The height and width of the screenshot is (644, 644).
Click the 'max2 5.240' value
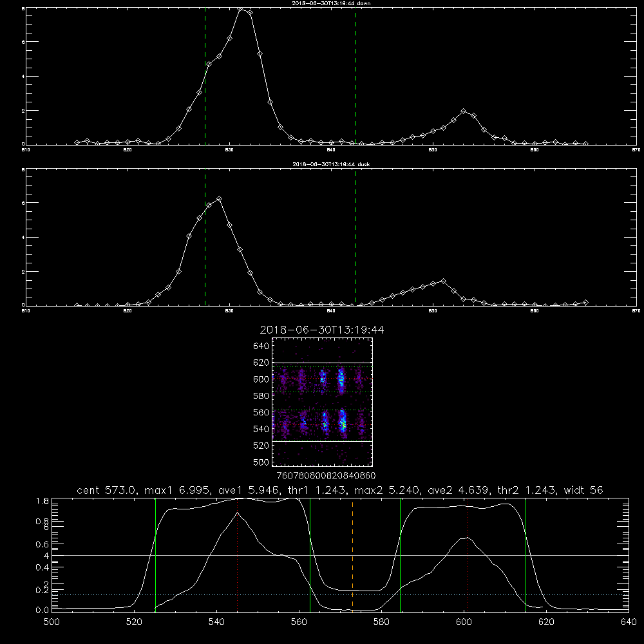(x=386, y=490)
